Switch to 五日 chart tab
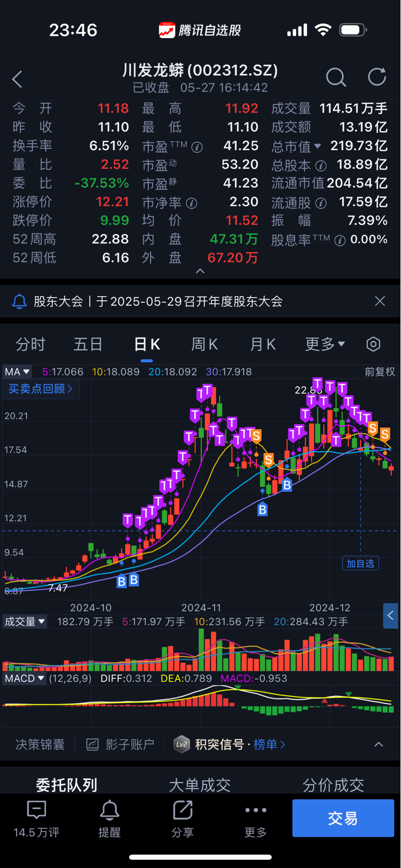Viewport: 401px width, 868px height. pos(88,344)
